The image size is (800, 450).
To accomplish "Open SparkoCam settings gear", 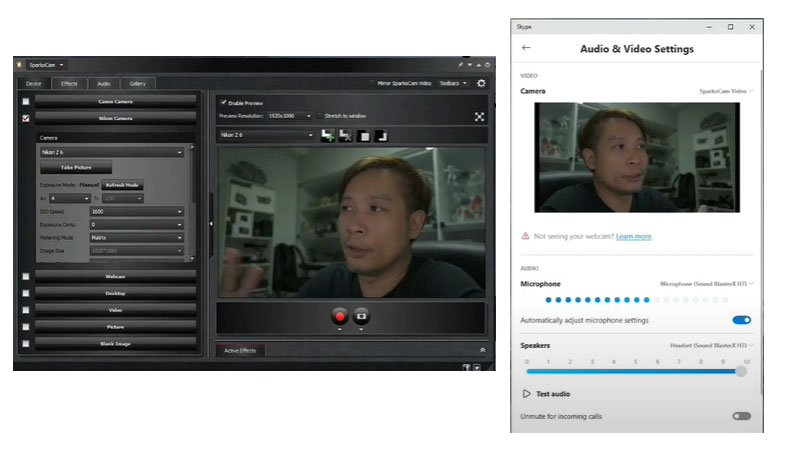I will click(481, 83).
